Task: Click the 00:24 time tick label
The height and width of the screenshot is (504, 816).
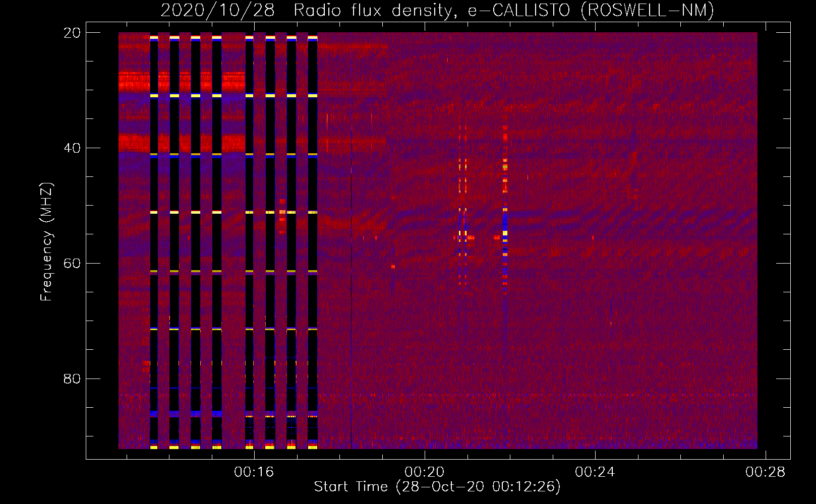Action: (595, 472)
